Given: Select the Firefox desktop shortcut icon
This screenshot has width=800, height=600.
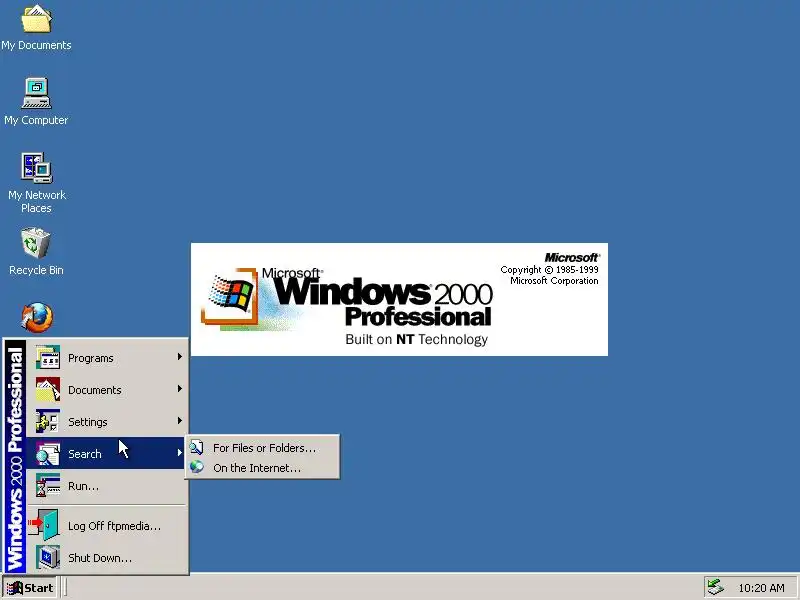Looking at the screenshot, I should pyautogui.click(x=37, y=317).
